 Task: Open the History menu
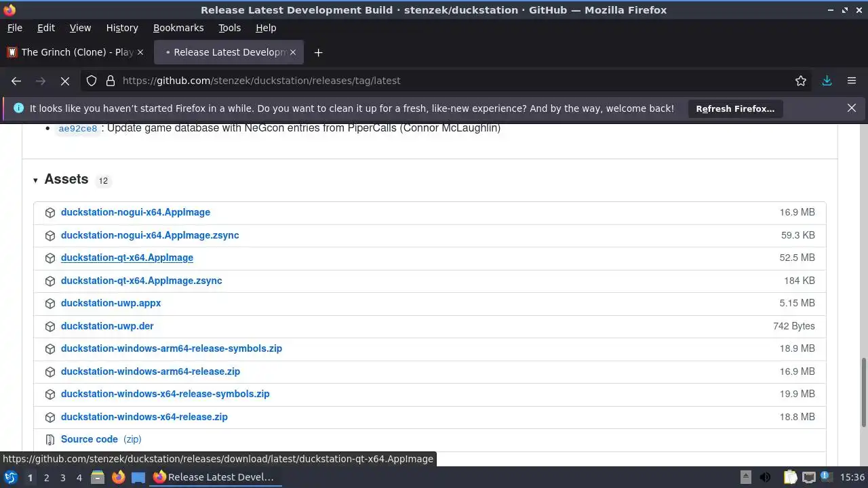(x=122, y=28)
